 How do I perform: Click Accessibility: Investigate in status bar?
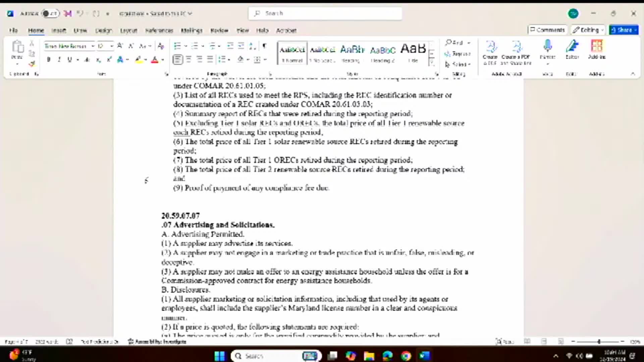pos(157,342)
